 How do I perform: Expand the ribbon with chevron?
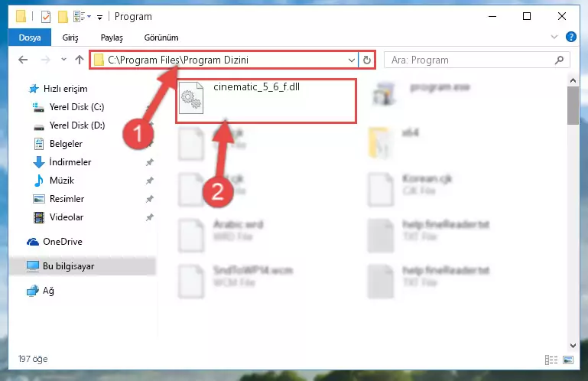click(x=554, y=37)
